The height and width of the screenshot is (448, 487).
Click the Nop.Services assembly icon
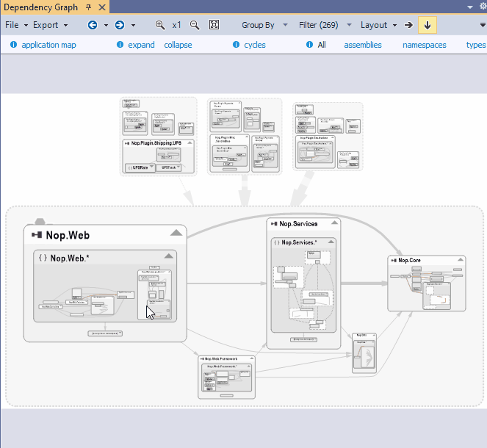pyautogui.click(x=274, y=224)
